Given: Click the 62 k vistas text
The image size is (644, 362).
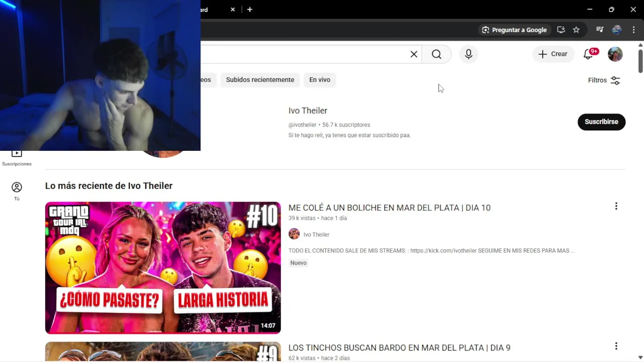Looking at the screenshot, I should [x=302, y=358].
